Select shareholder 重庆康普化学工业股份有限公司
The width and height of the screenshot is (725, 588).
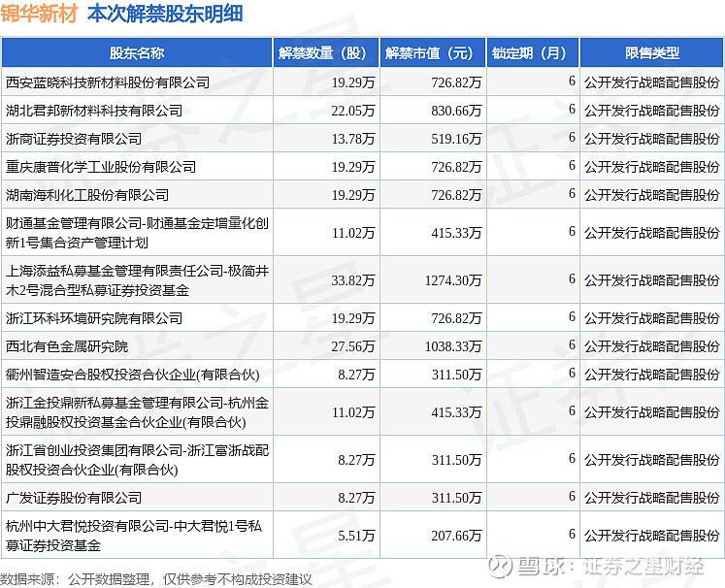101,167
